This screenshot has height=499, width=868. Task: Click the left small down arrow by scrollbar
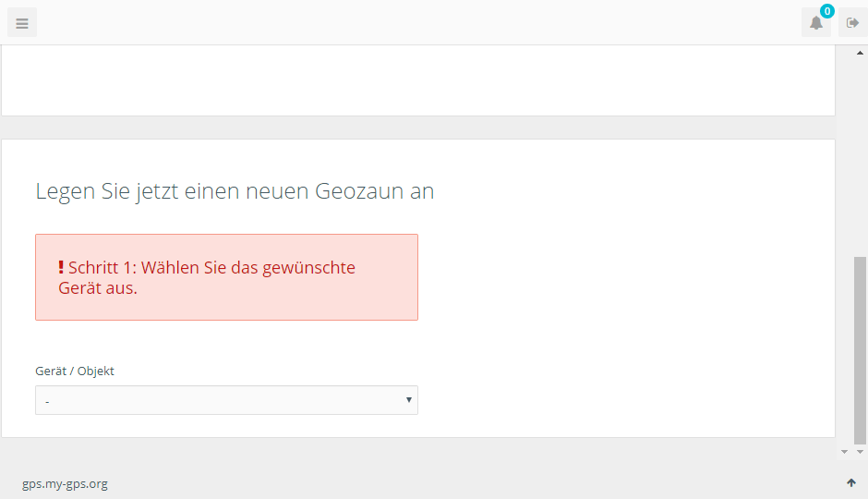[x=844, y=452]
